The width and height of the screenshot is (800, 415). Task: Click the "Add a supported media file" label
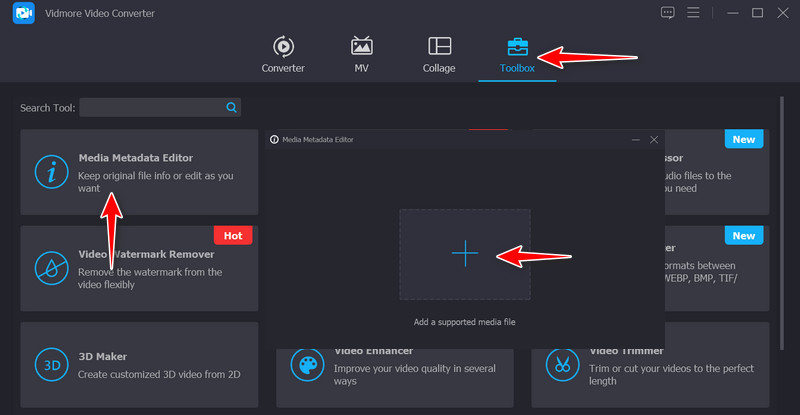(465, 322)
